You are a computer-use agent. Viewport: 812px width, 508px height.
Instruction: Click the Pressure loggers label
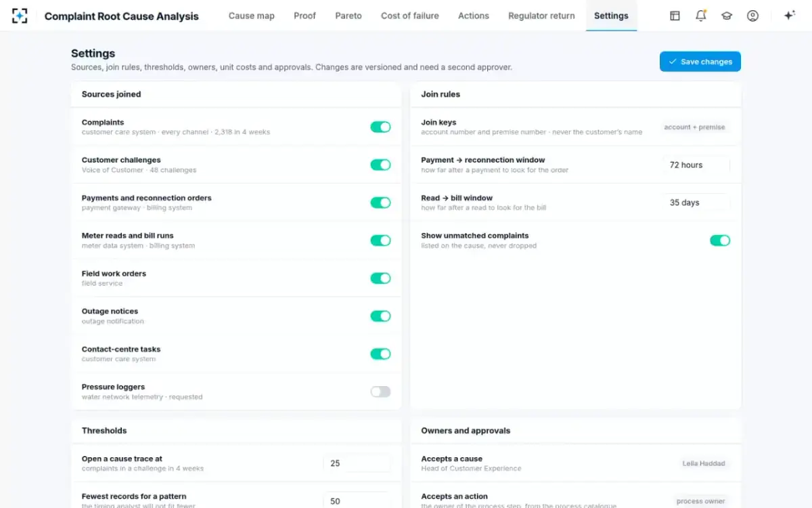click(x=113, y=387)
